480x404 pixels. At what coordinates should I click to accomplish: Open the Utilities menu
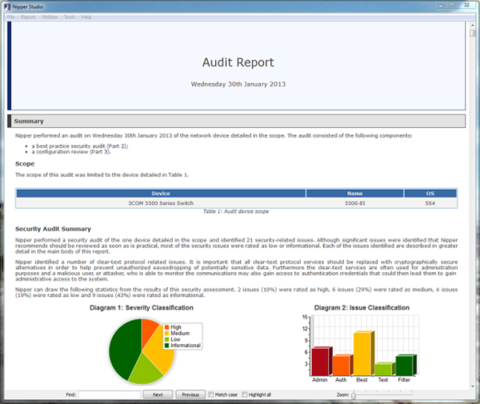coord(49,17)
